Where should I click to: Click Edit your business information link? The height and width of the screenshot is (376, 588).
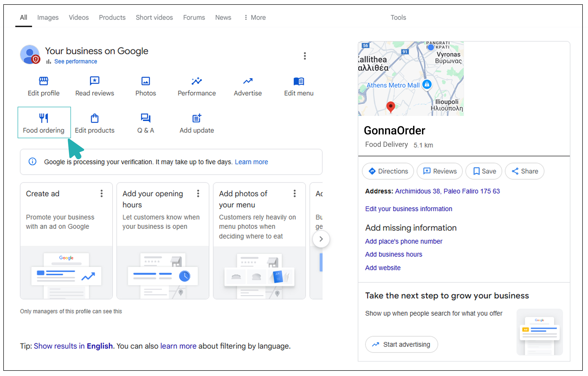(409, 209)
